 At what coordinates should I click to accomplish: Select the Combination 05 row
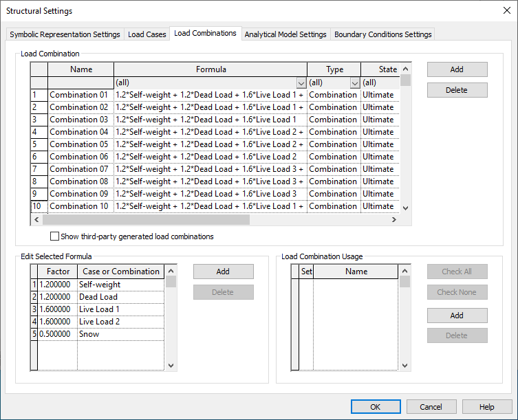(x=79, y=144)
